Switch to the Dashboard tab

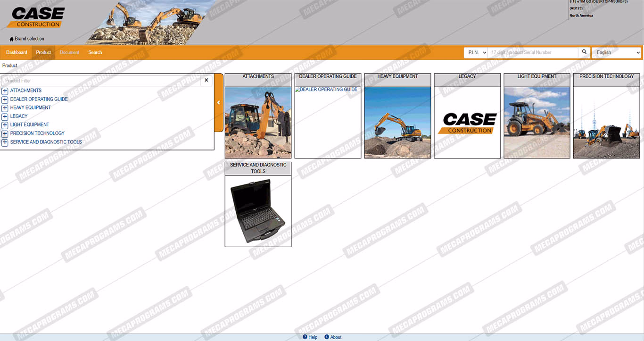click(17, 52)
